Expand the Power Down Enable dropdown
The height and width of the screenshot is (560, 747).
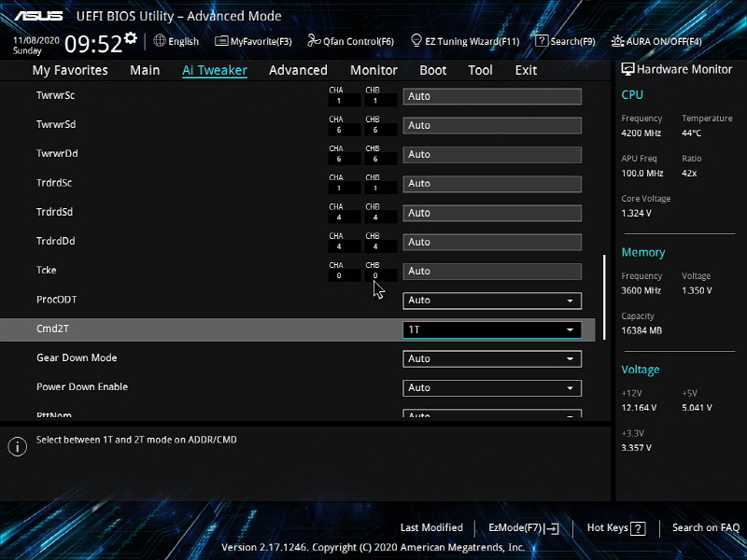(x=492, y=388)
